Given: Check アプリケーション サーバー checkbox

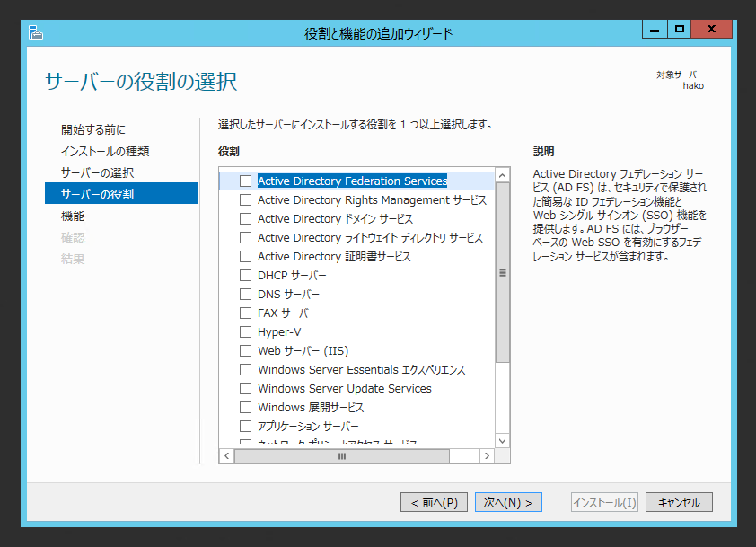Looking at the screenshot, I should [x=245, y=426].
